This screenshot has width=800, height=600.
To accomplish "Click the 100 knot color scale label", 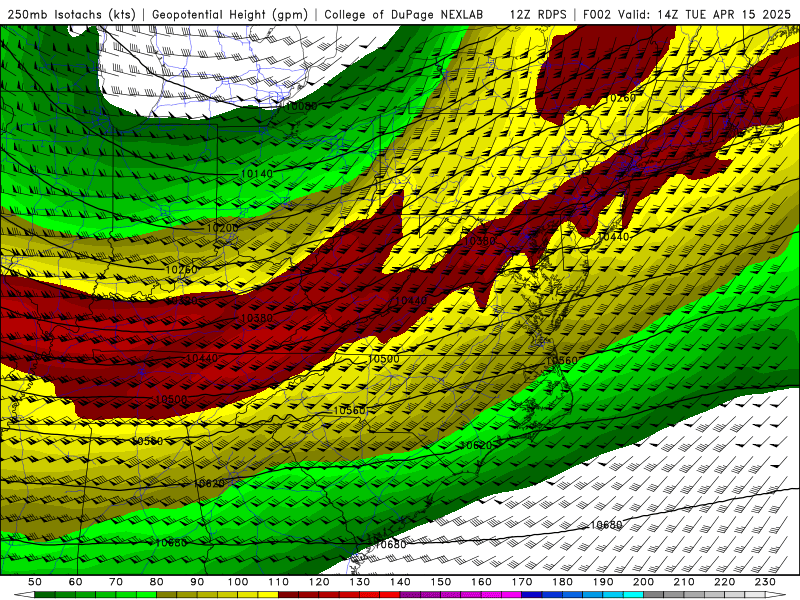I will coord(238,582).
